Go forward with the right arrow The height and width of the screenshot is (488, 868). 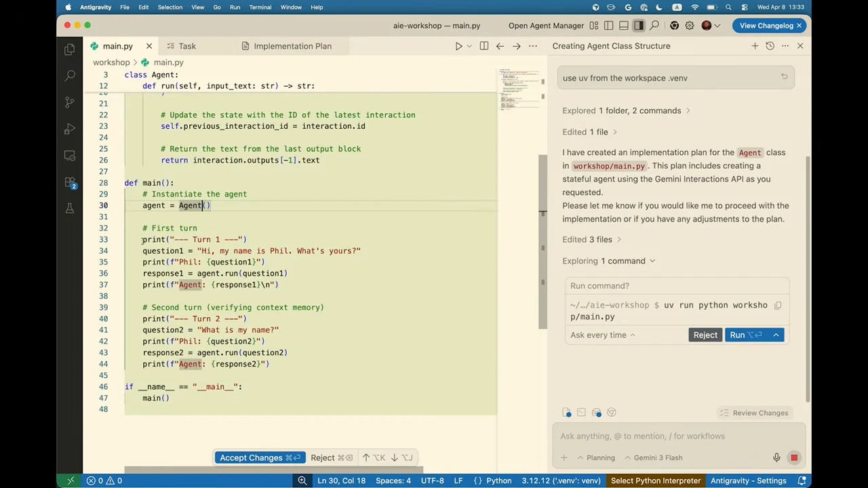tap(516, 46)
